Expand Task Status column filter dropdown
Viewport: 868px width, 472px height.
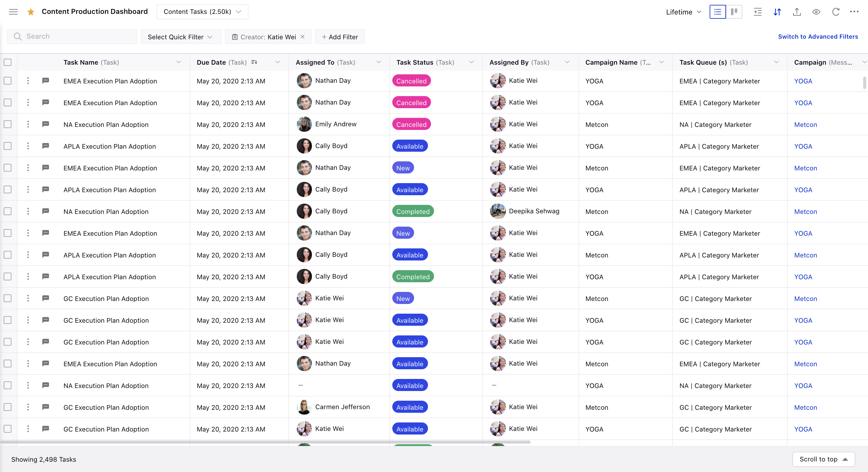click(x=471, y=62)
